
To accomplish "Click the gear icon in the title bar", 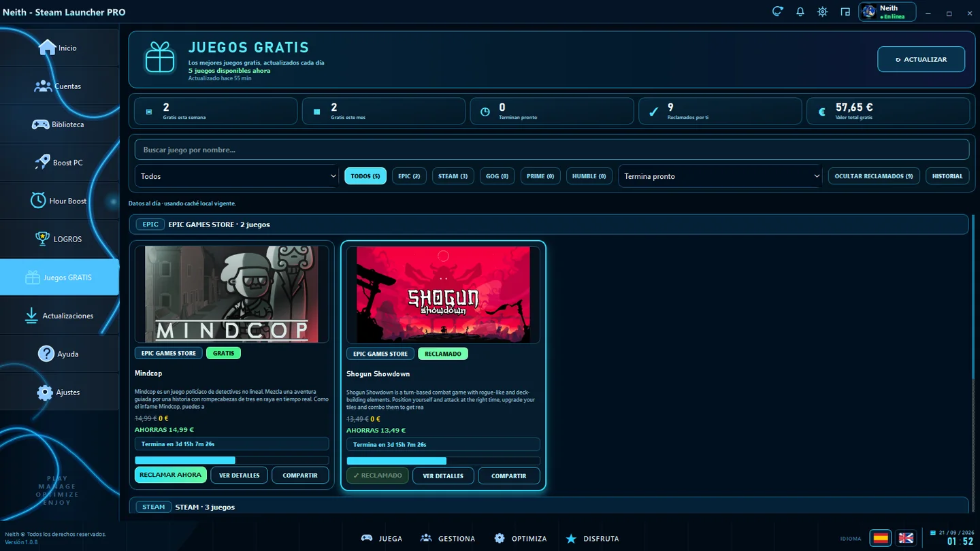I will coord(823,12).
